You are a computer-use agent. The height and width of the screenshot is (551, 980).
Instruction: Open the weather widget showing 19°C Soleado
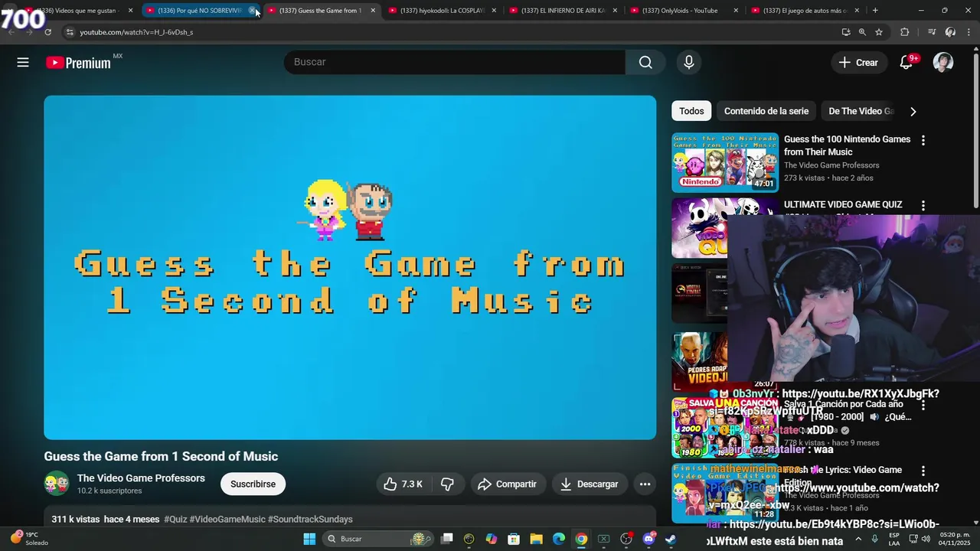[x=29, y=539]
